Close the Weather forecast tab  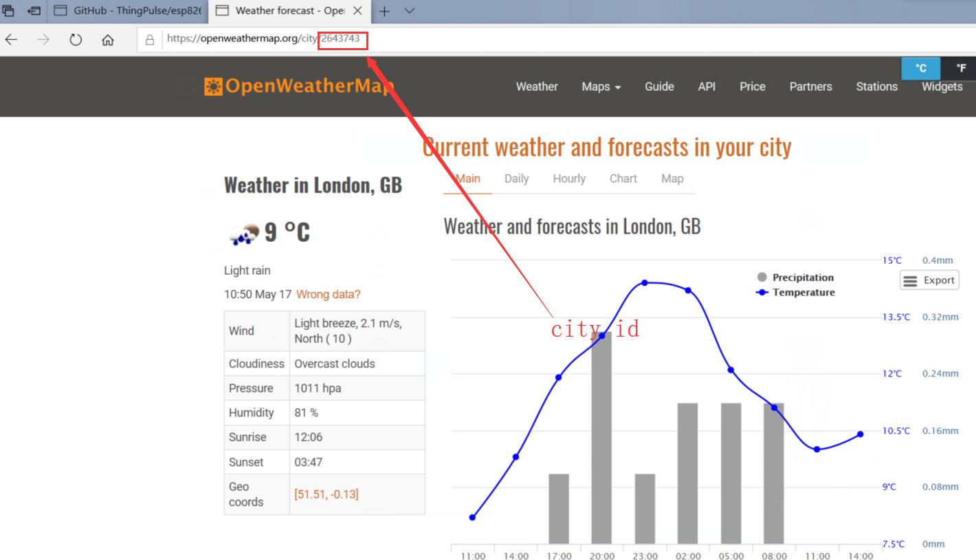pyautogui.click(x=357, y=11)
